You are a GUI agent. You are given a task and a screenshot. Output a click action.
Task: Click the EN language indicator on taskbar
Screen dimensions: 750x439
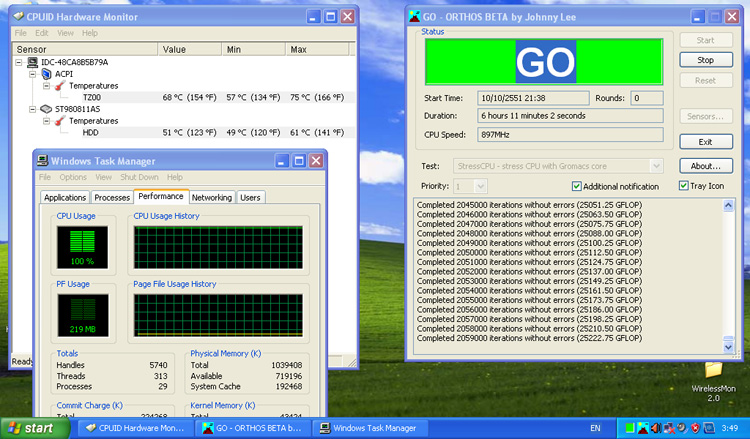[595, 428]
